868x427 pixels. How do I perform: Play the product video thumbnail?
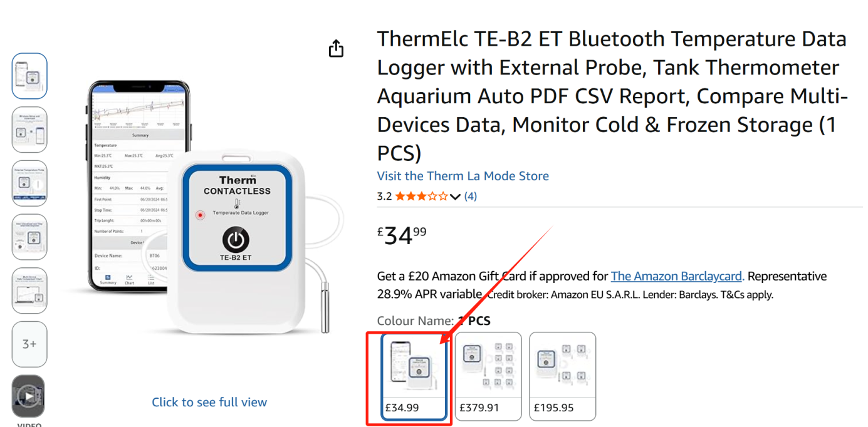coord(29,396)
